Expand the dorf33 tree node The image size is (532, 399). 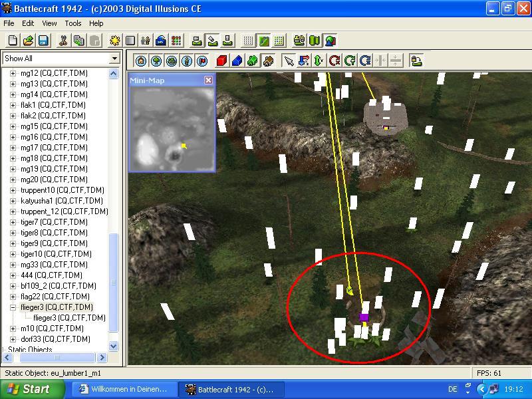click(x=13, y=339)
